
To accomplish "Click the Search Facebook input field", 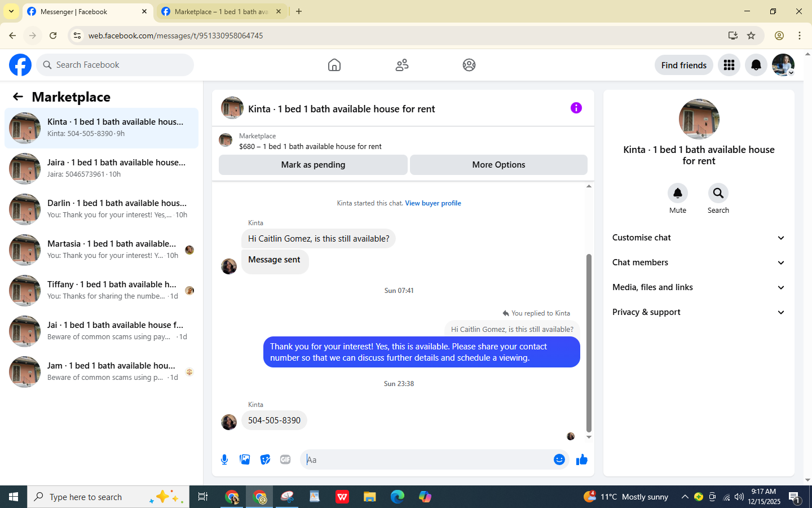I will [115, 65].
